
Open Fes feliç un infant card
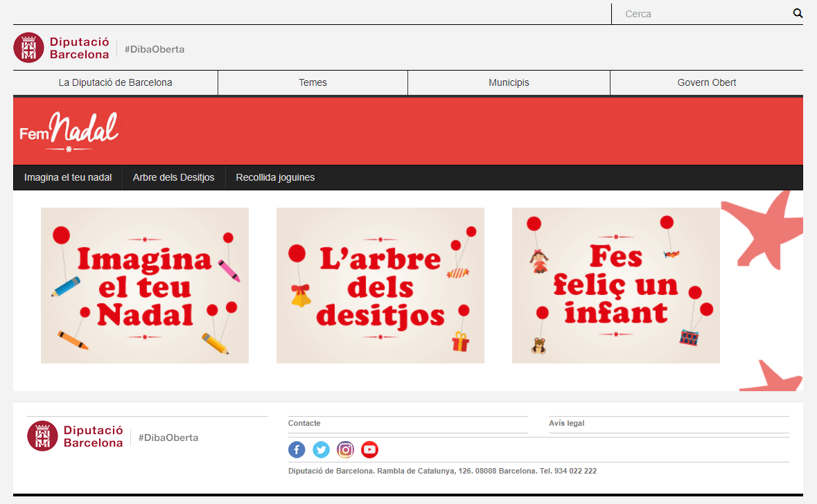pos(616,285)
